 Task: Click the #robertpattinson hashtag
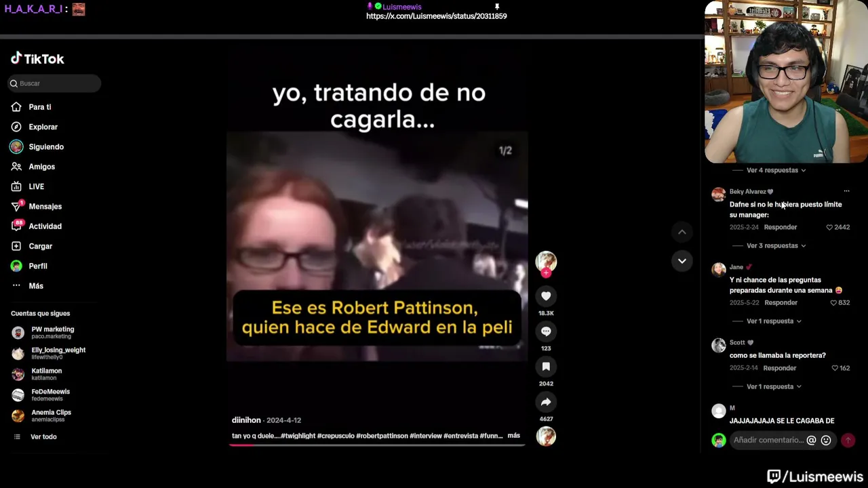pos(382,436)
